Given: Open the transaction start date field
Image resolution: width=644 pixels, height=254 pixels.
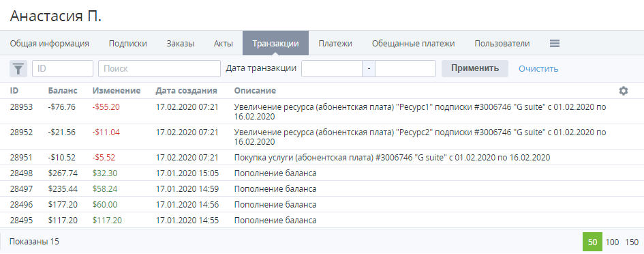Looking at the screenshot, I should [332, 69].
